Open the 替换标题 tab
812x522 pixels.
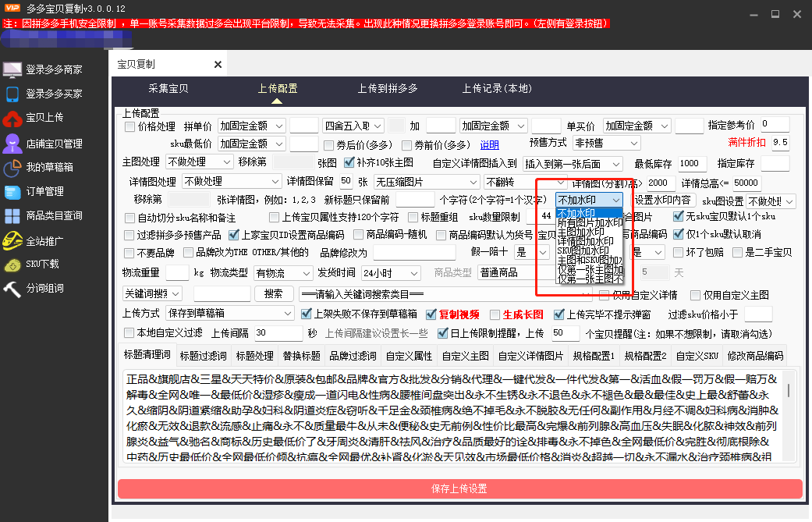coord(301,356)
